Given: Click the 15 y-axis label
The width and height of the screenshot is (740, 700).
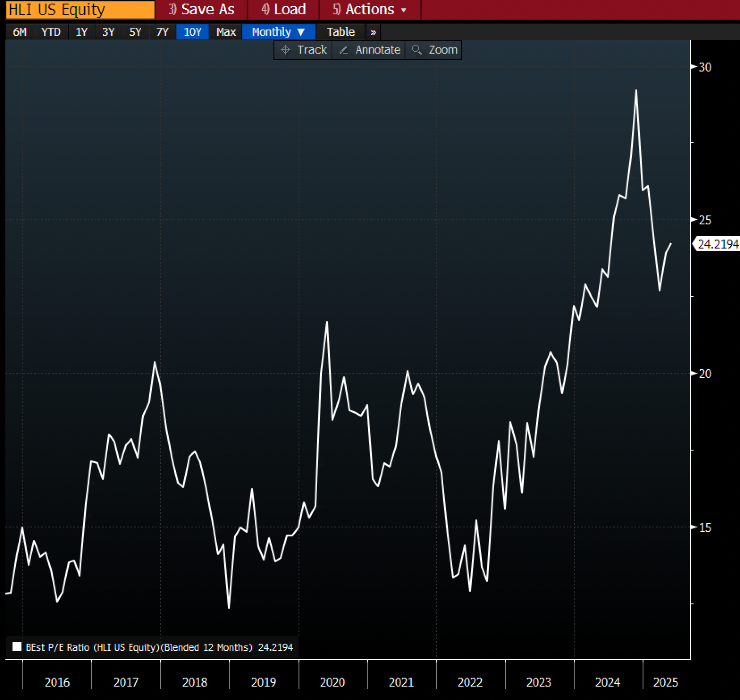Looking at the screenshot, I should tap(705, 527).
